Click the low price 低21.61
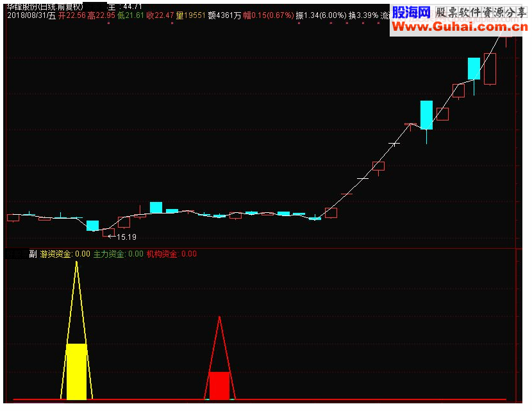The image size is (532, 411). pos(131,15)
